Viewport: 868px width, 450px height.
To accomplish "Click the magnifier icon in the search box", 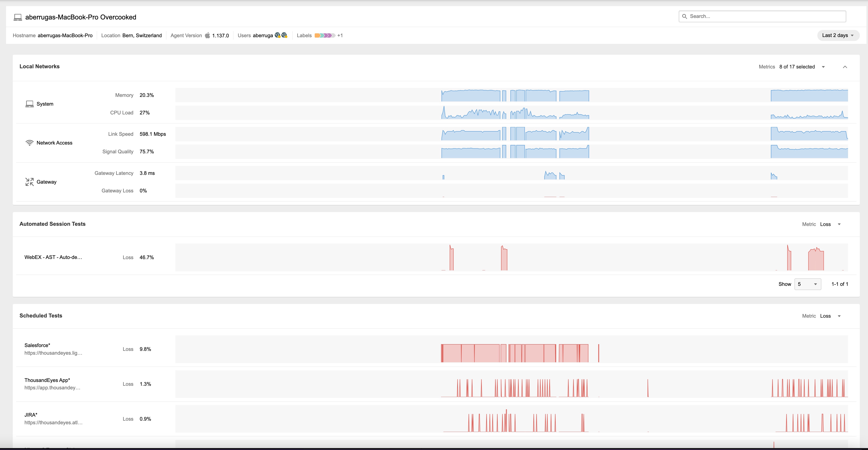I will point(684,16).
